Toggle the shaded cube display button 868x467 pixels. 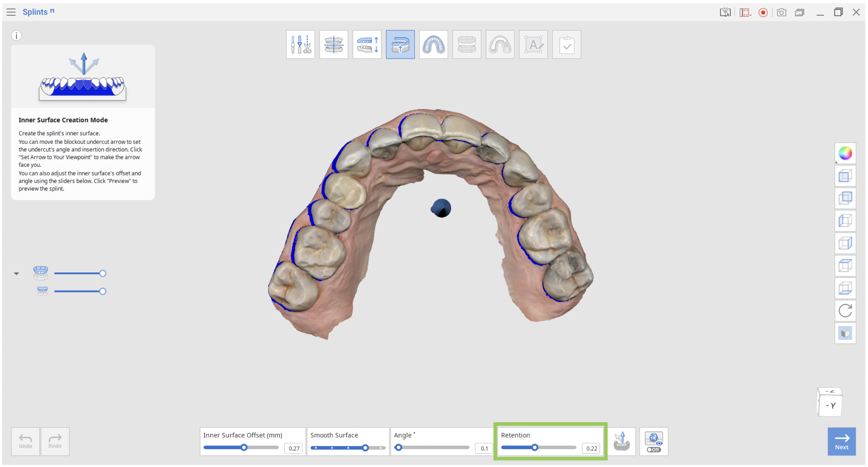845,333
